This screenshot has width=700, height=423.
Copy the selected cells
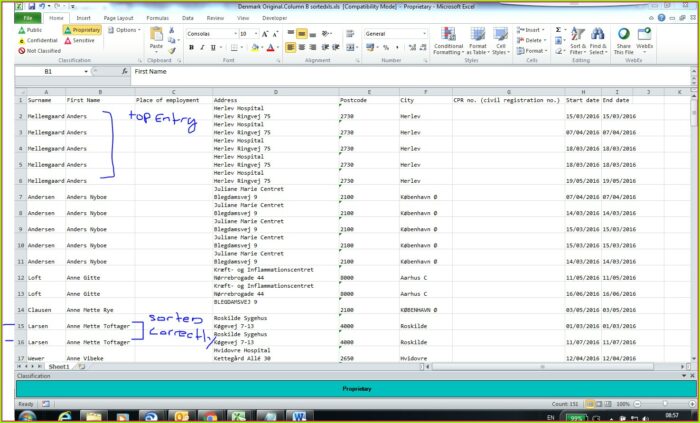(171, 40)
